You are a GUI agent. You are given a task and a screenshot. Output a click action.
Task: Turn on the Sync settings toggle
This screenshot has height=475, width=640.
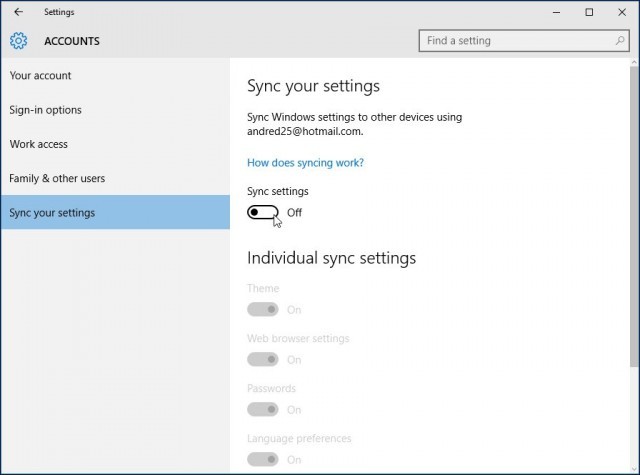point(262,212)
